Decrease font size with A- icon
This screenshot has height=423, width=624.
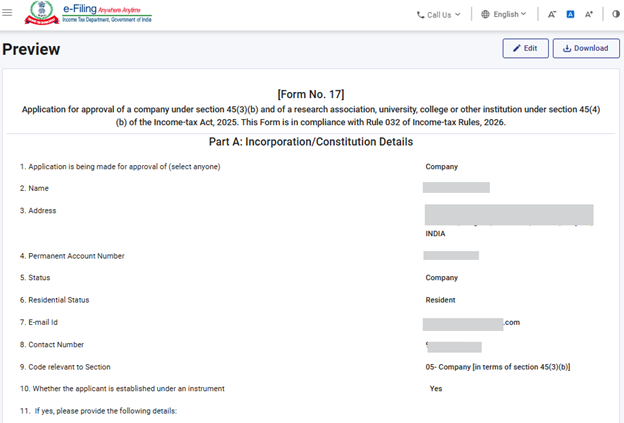coord(552,15)
